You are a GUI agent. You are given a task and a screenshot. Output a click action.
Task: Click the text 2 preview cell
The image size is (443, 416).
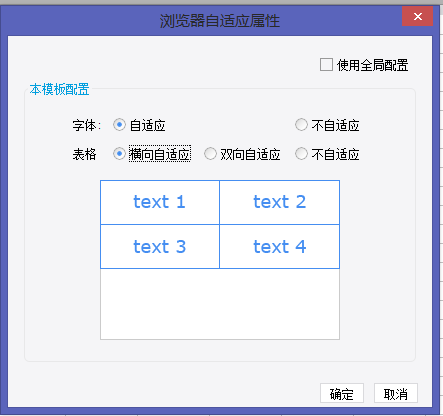(x=280, y=202)
